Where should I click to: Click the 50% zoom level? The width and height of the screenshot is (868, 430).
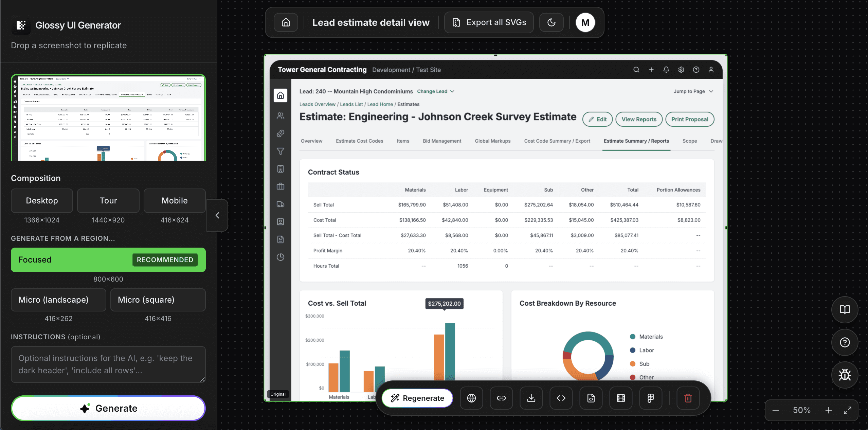802,410
